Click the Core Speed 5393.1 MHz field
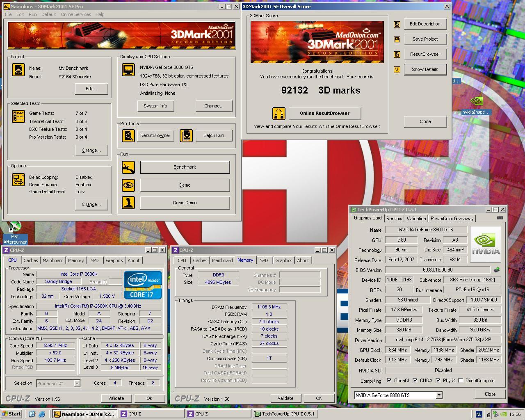 [55, 345]
